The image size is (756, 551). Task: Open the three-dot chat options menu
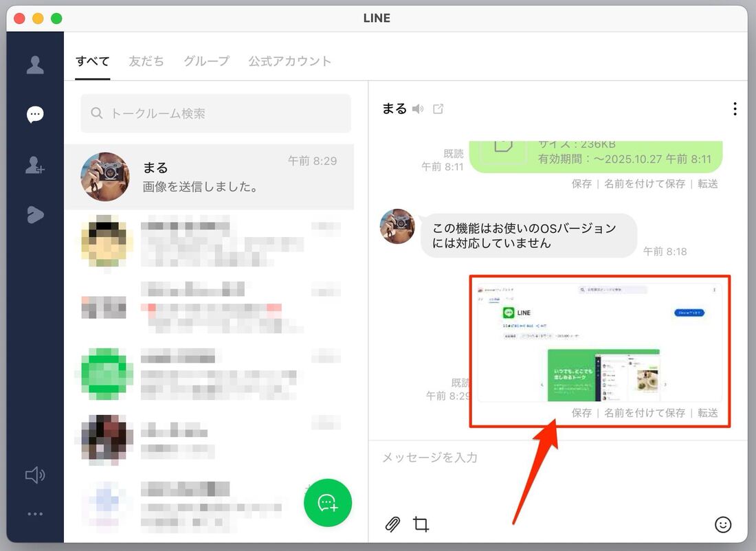[x=735, y=108]
